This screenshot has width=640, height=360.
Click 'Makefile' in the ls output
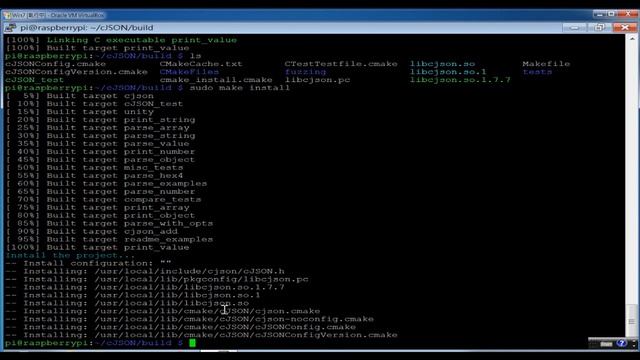[546, 64]
